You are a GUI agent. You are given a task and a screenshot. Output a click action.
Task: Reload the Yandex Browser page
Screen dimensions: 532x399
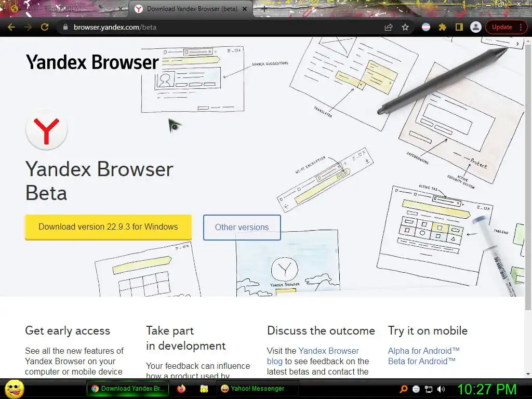45,27
